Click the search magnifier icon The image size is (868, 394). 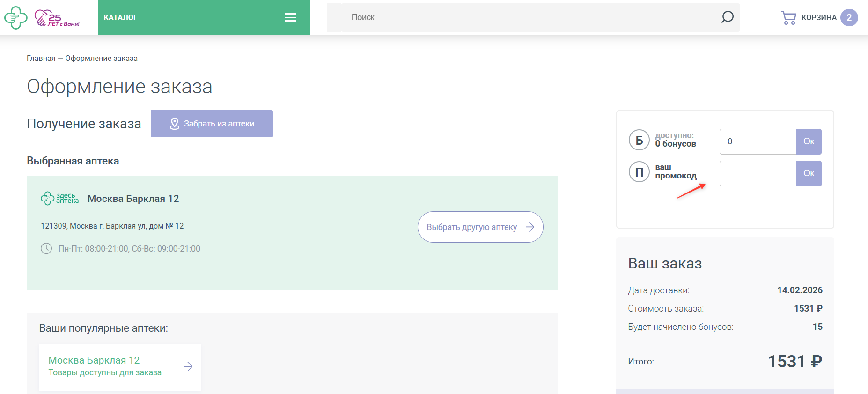(x=727, y=17)
